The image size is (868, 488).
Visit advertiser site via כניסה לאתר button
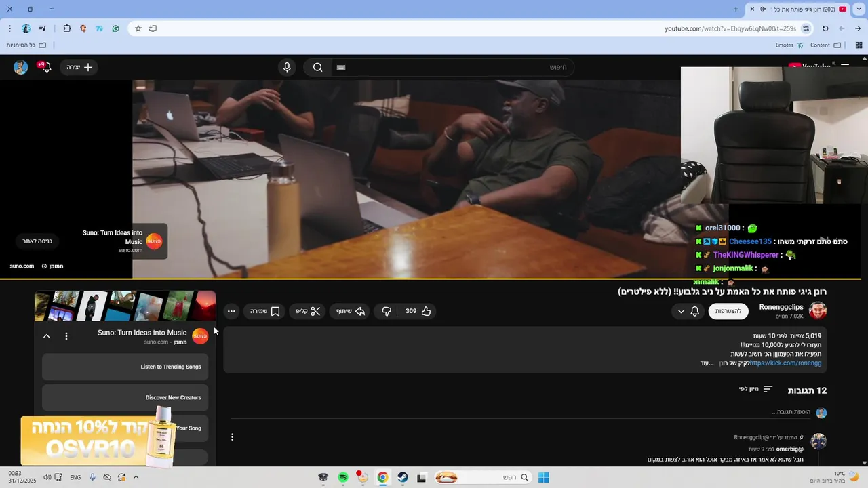click(37, 241)
